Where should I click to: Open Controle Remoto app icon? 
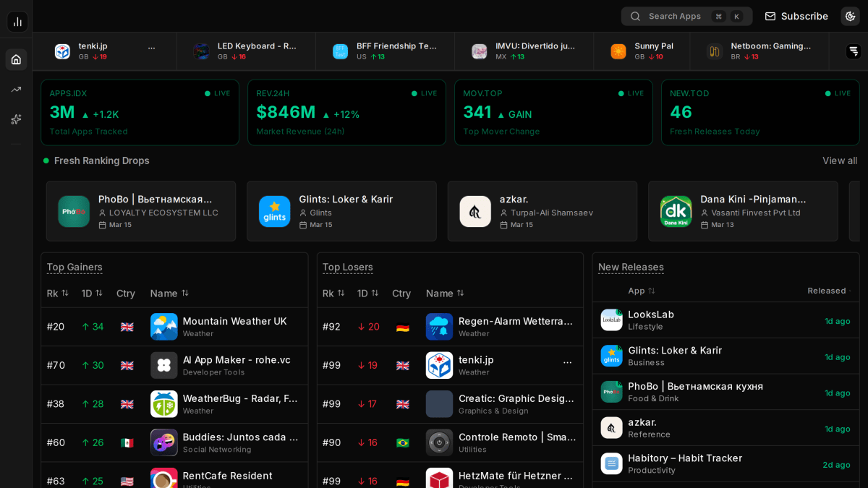[x=440, y=442]
